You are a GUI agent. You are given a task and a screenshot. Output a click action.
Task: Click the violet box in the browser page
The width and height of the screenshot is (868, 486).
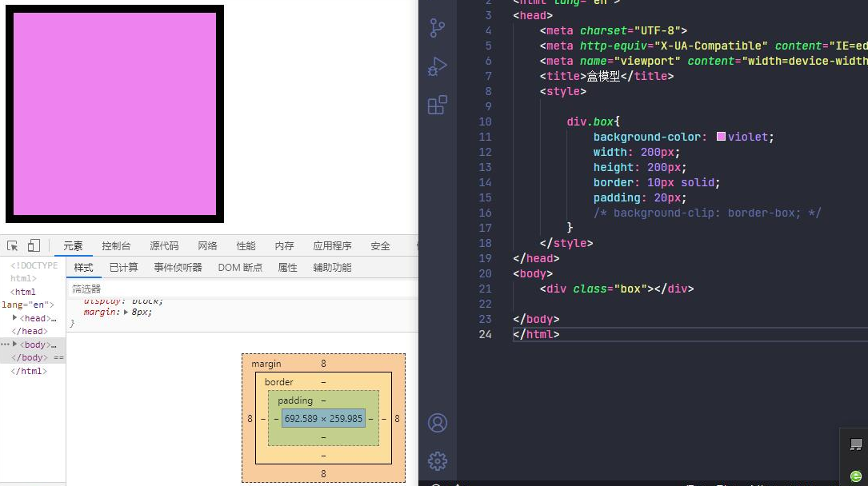114,114
